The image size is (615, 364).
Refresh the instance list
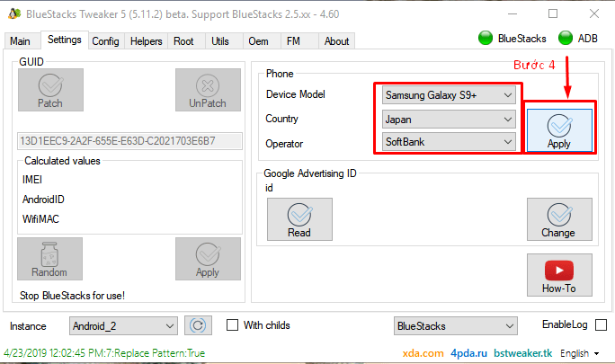(x=198, y=325)
